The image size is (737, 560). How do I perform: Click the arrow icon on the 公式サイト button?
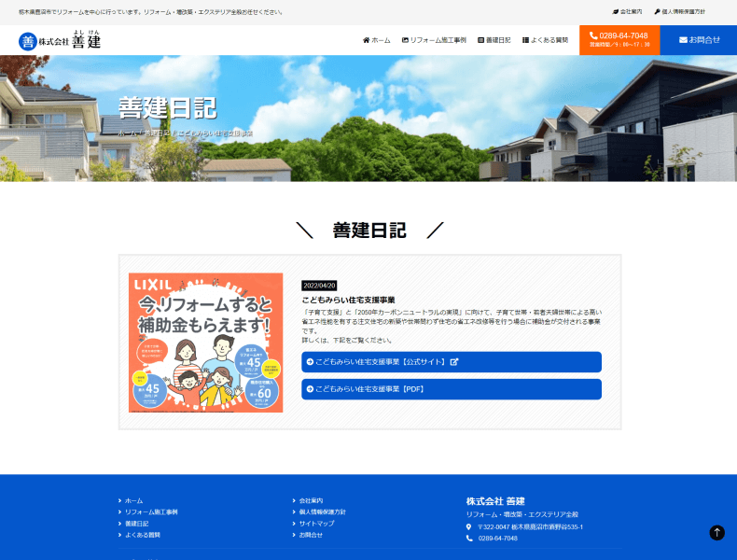point(310,362)
